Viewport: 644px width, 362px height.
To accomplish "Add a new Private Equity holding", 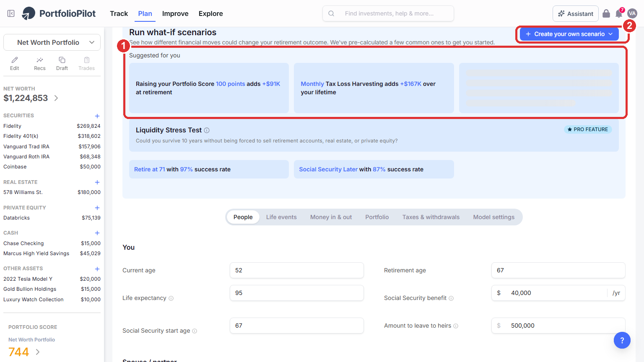I will (x=97, y=208).
